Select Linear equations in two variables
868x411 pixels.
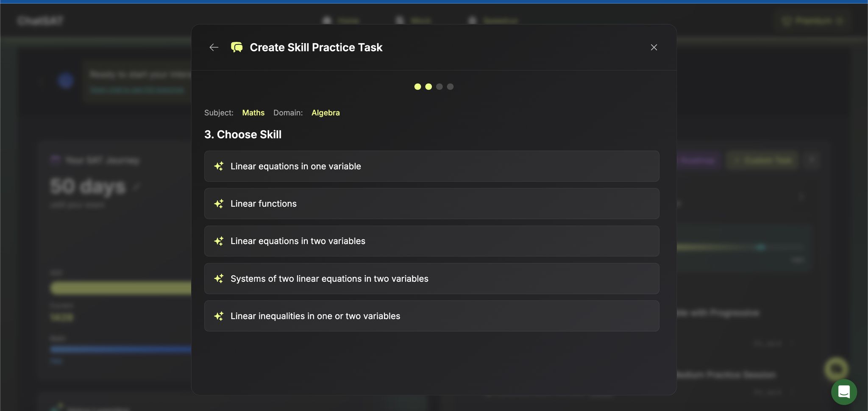(x=431, y=241)
